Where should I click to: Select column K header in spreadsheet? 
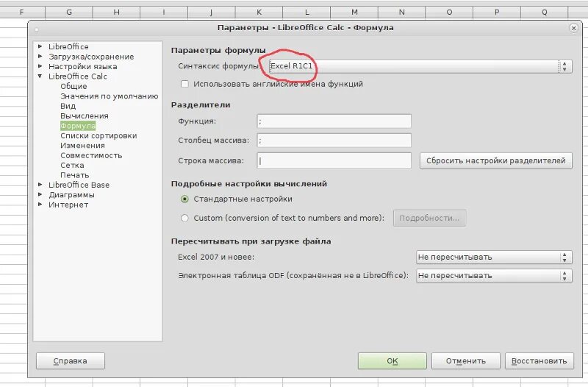coord(259,12)
